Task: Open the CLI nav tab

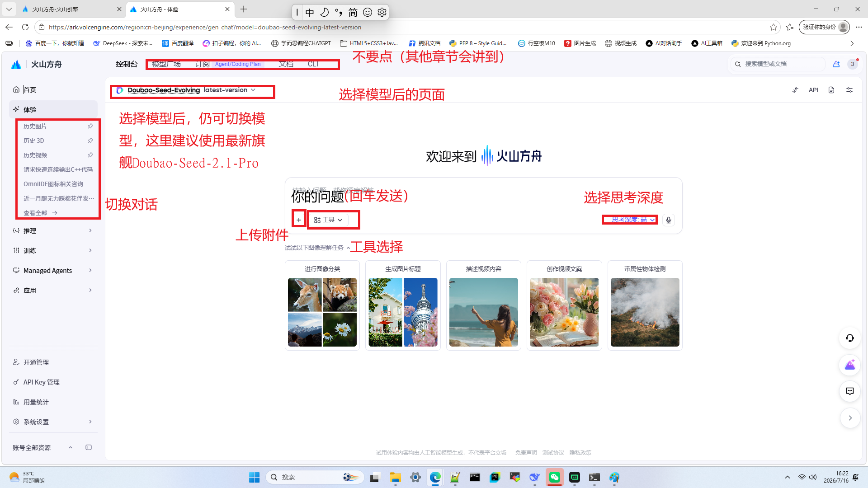Action: (x=313, y=64)
